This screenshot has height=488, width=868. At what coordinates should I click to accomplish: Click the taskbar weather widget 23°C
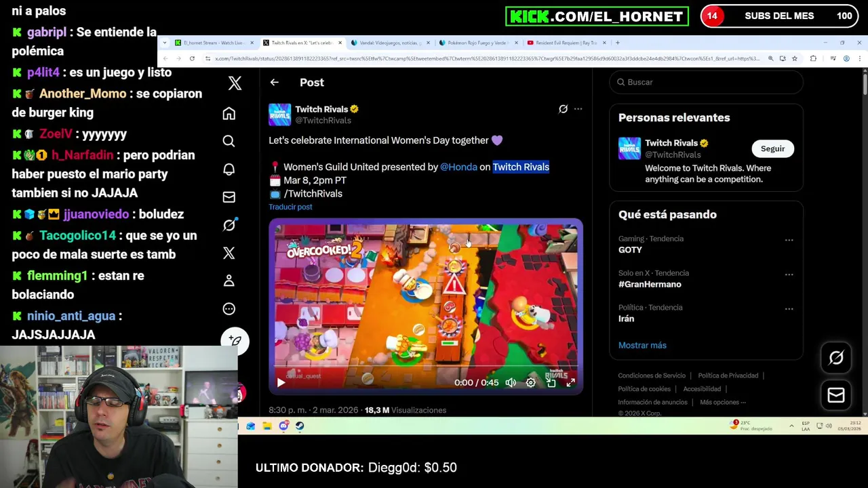point(749,426)
